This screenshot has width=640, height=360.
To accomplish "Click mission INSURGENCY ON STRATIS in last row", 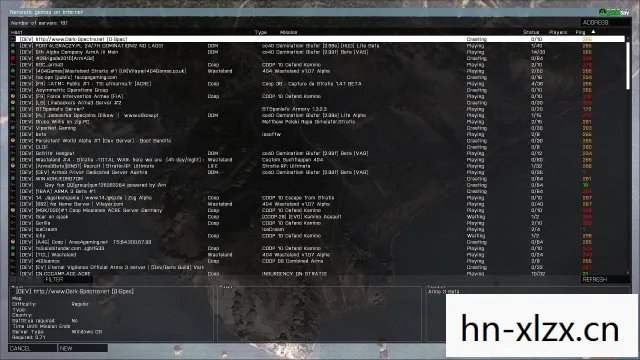I will click(294, 273).
